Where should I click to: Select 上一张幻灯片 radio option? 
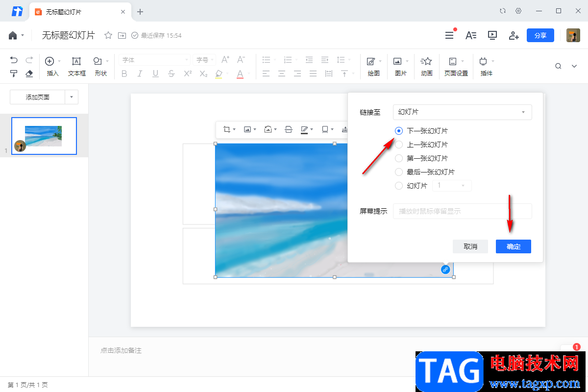[x=399, y=145]
